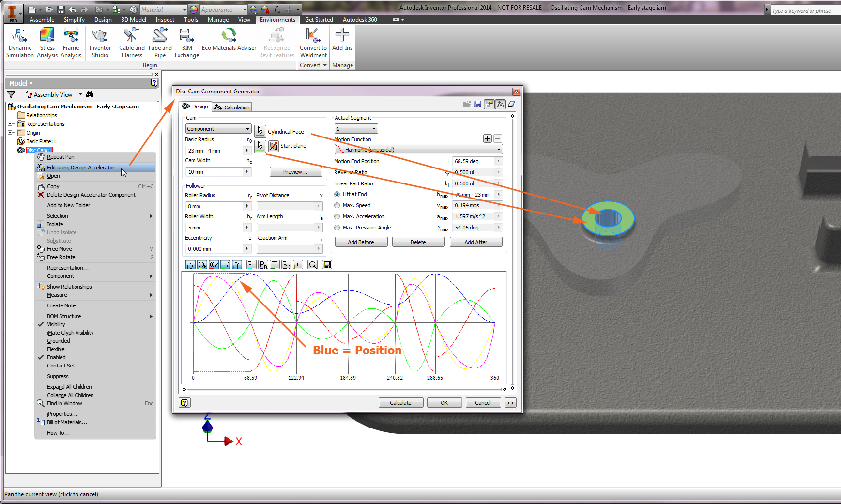Screen dimensions: 841x504
Task: Click the filter funnel icon in Model browser
Action: [11, 94]
